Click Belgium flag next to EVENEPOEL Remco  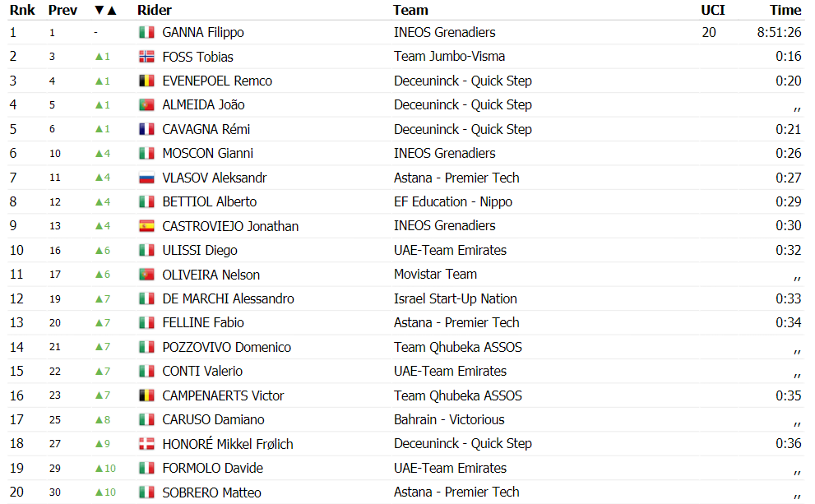[146, 81]
